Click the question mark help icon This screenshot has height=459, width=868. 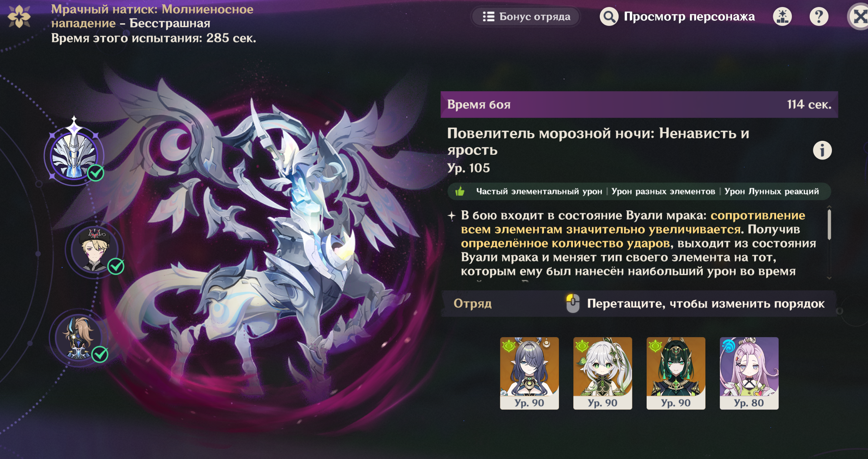click(819, 16)
